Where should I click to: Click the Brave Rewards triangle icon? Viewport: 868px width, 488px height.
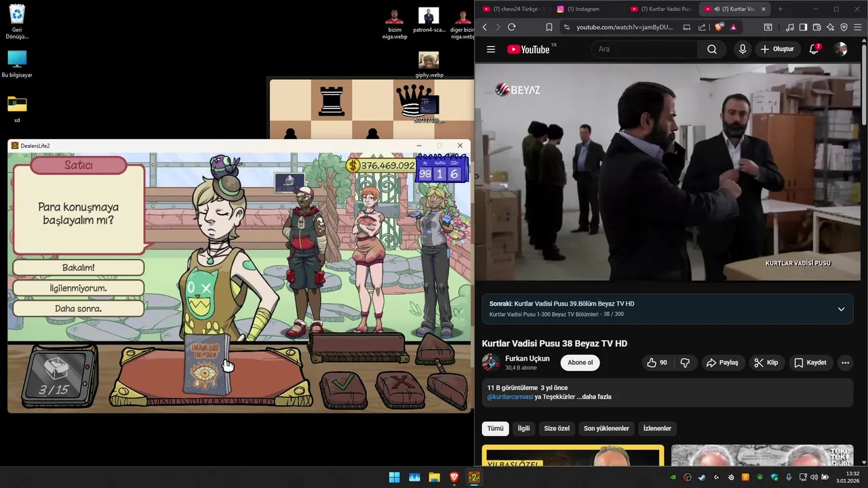click(x=733, y=27)
